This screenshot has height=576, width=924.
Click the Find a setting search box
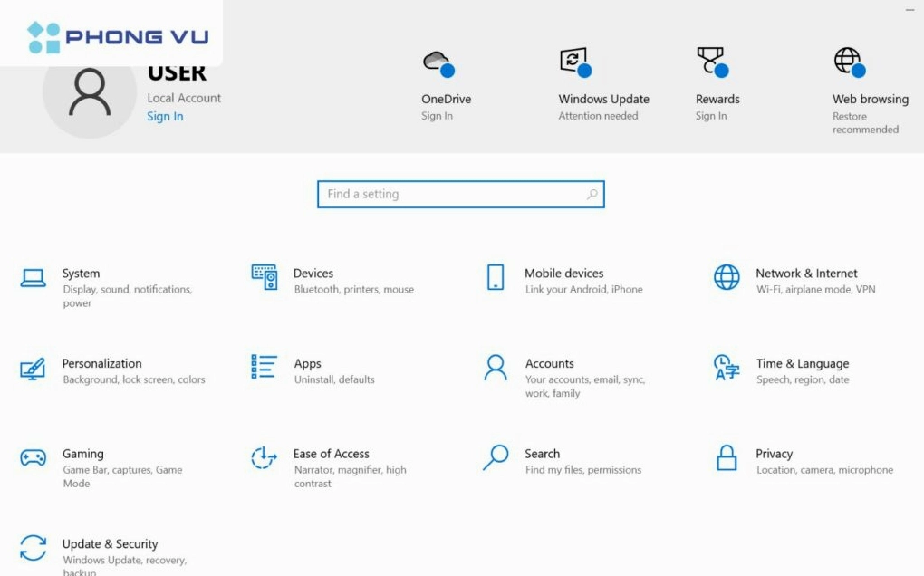pyautogui.click(x=460, y=194)
